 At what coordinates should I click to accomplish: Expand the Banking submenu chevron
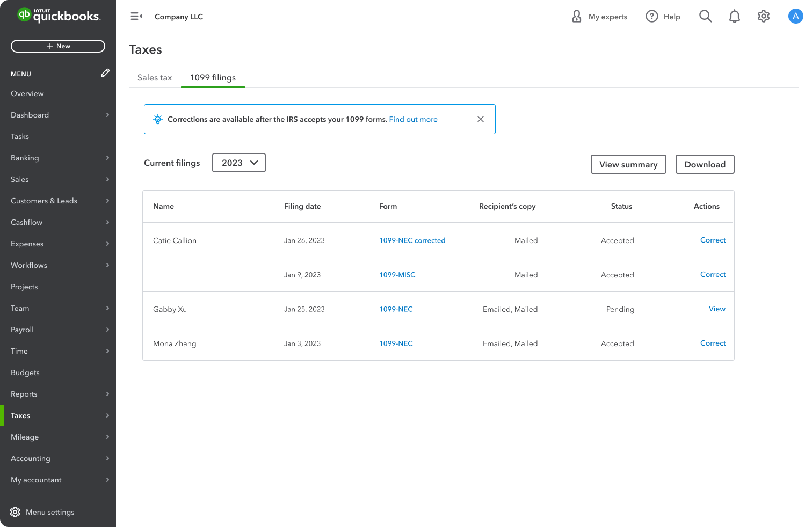tap(107, 158)
